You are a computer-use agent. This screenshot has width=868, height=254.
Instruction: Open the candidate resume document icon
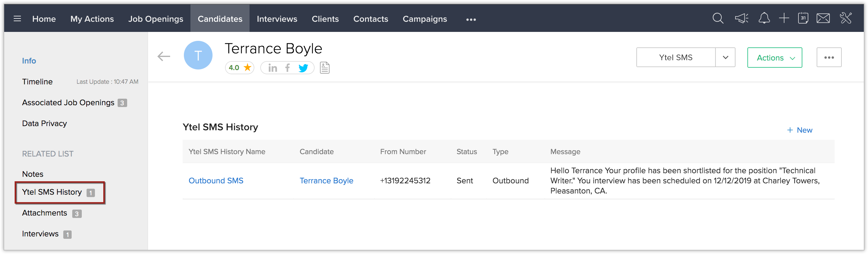coord(324,68)
